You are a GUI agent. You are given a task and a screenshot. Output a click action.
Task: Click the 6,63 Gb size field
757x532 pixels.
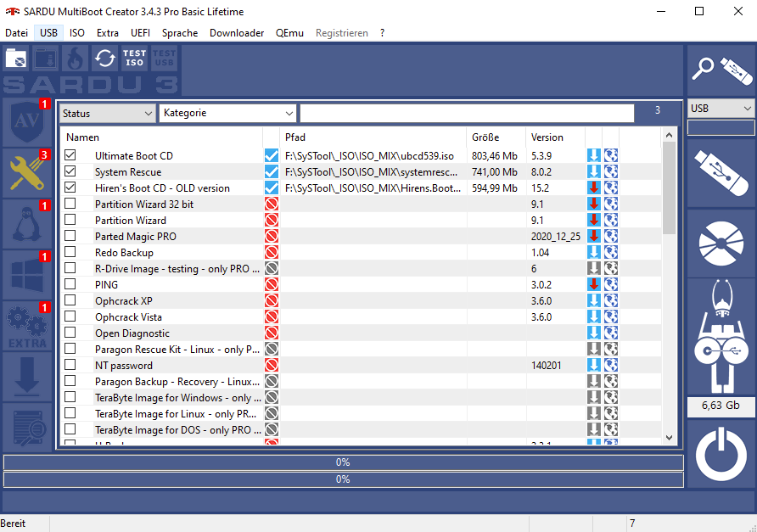[721, 406]
